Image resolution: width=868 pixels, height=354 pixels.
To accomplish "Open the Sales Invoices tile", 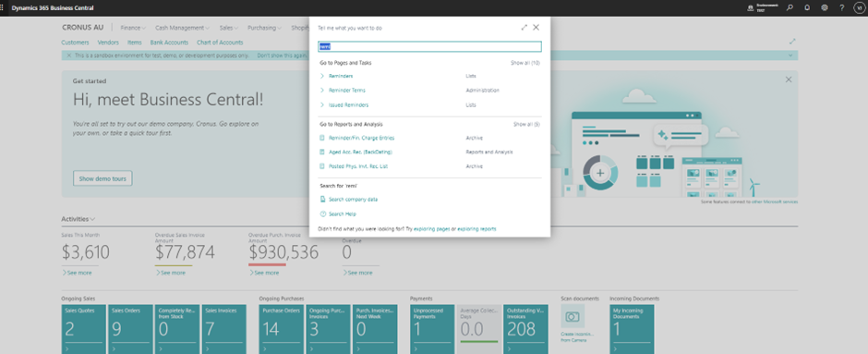I will pos(224,329).
